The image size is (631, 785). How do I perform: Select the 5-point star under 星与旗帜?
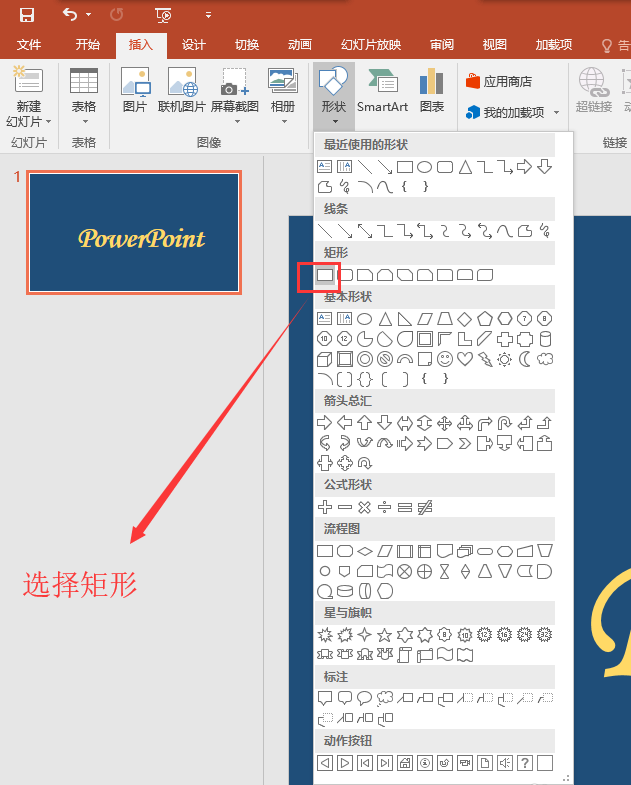coord(385,635)
